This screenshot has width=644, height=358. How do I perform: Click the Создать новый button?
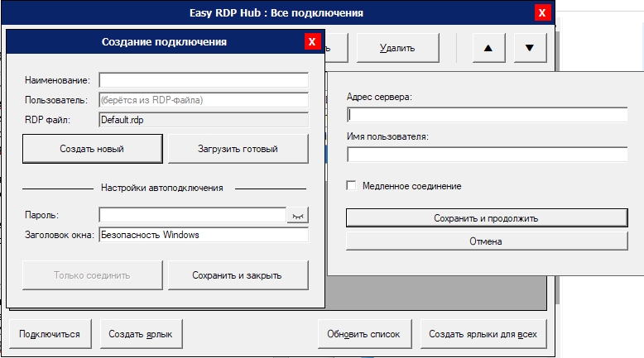pyautogui.click(x=93, y=149)
